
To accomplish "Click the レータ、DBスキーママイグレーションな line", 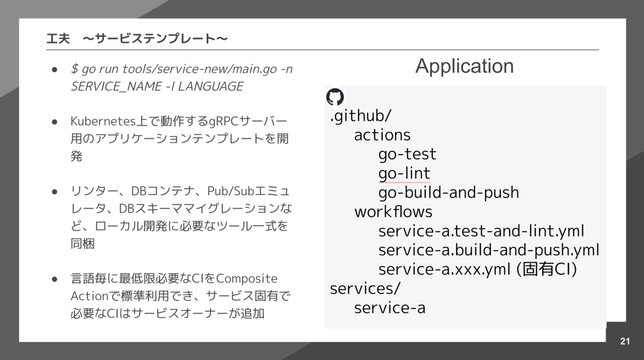I will click(181, 208).
